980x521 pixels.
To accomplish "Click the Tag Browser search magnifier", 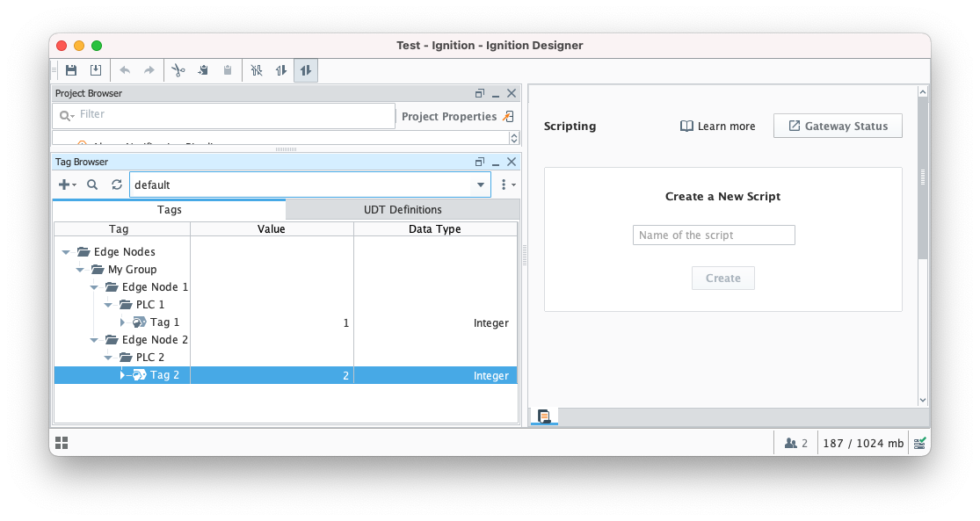I will [x=92, y=185].
